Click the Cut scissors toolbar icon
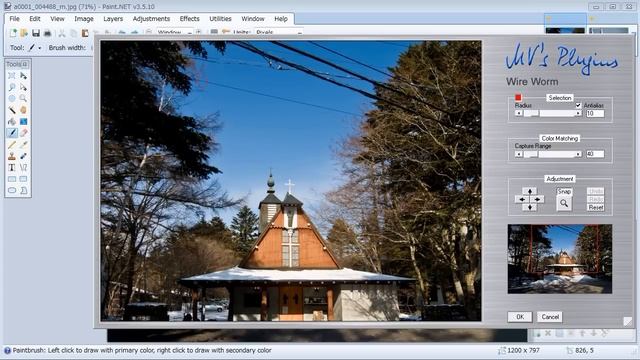Viewport: 640px width, 360px height. (62, 33)
